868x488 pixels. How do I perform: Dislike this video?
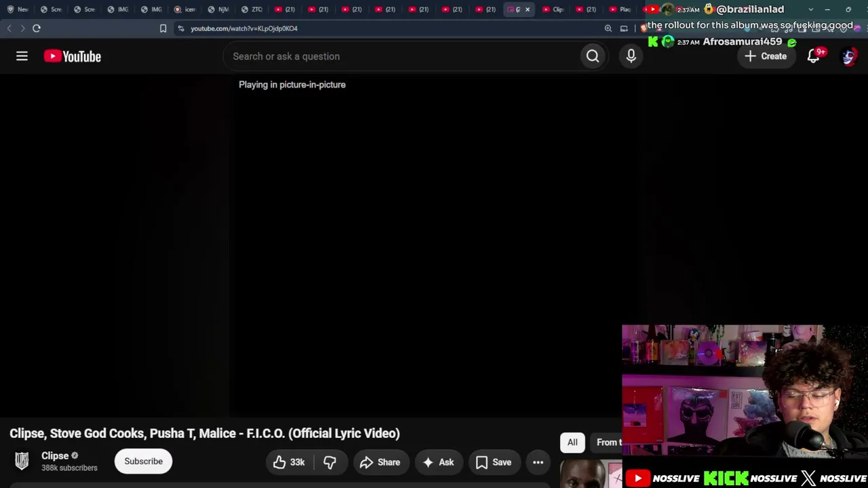(x=330, y=462)
